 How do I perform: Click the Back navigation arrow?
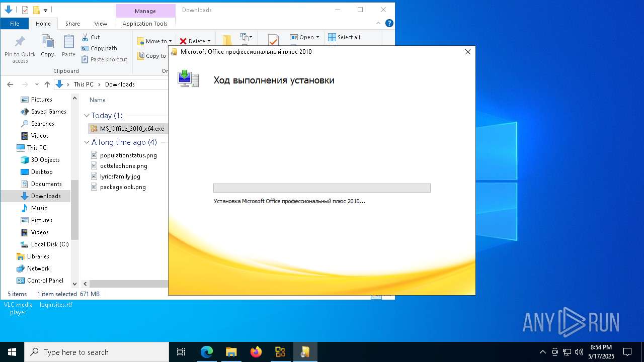(x=10, y=84)
